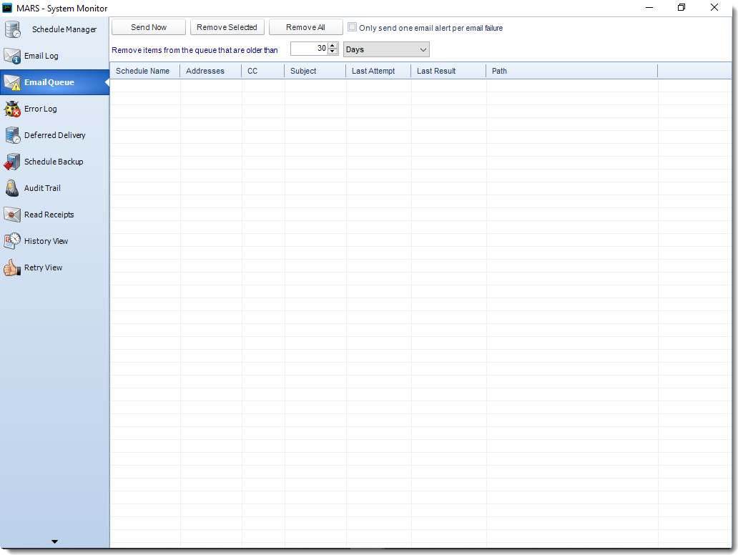The image size is (743, 560).
Task: Click into the 30 older-than value field
Action: point(308,49)
